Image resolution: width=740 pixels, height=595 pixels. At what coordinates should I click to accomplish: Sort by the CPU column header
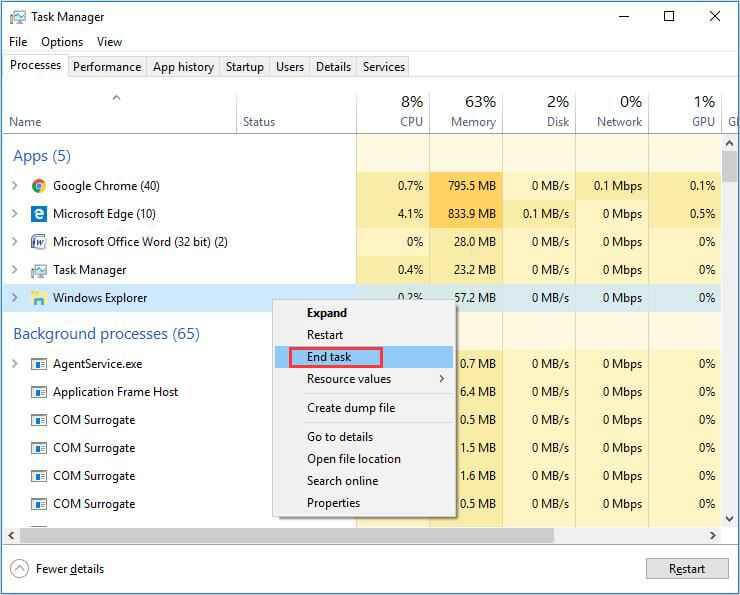pyautogui.click(x=393, y=113)
